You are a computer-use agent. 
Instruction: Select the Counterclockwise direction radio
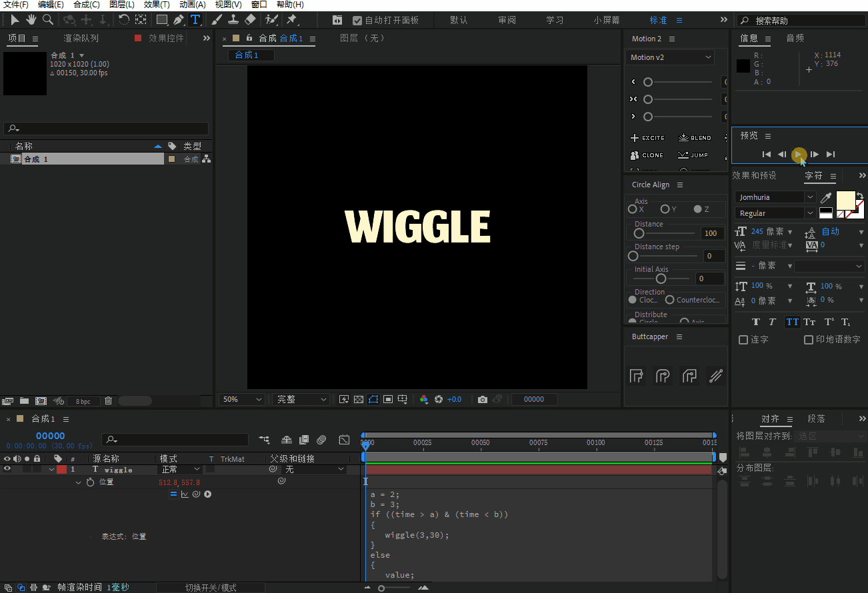pyautogui.click(x=669, y=300)
